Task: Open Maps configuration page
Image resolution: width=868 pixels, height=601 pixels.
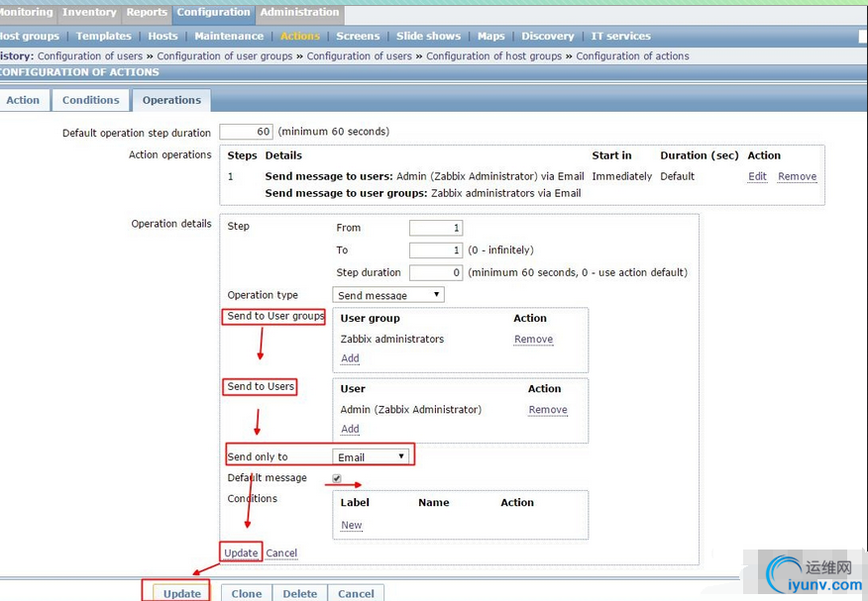Action: (x=491, y=36)
